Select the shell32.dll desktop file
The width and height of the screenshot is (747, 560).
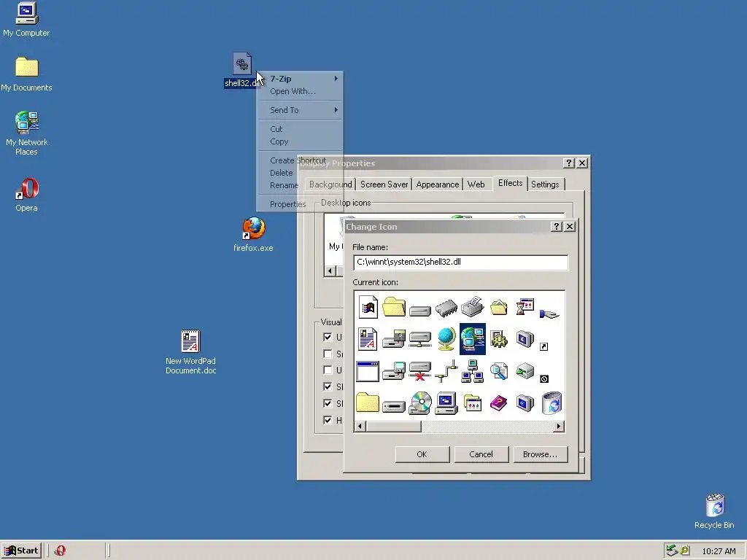(x=242, y=71)
